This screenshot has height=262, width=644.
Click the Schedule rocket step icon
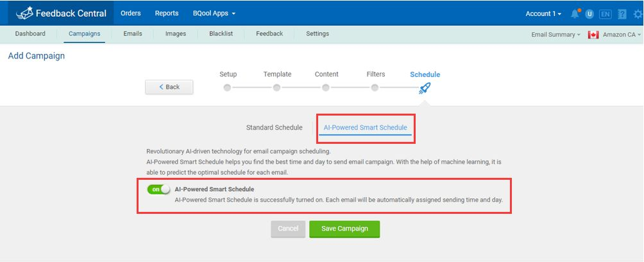coord(425,88)
